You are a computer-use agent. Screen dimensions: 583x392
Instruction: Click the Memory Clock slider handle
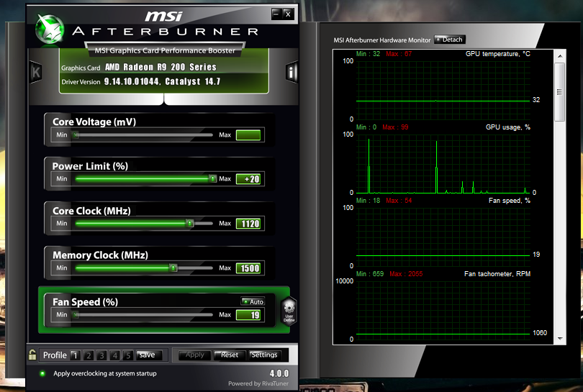point(173,268)
